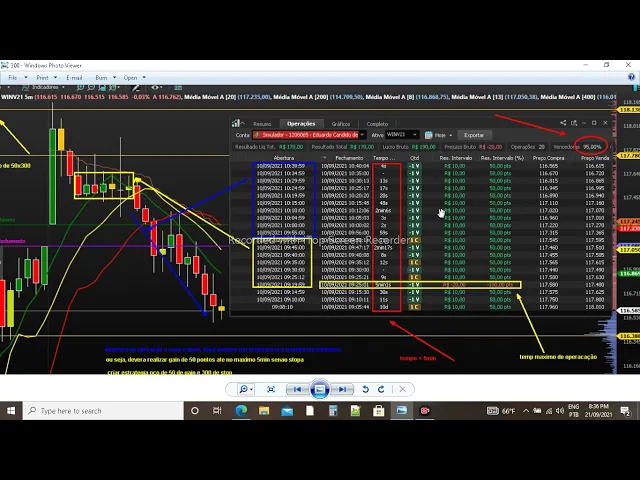Click the red screen recorder taskbar icon
The height and width of the screenshot is (480, 640).
[x=424, y=411]
